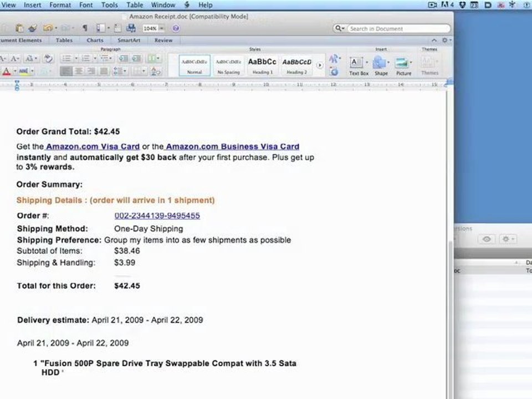532x399 pixels.
Task: Click the red font color A icon
Action: pyautogui.click(x=7, y=71)
